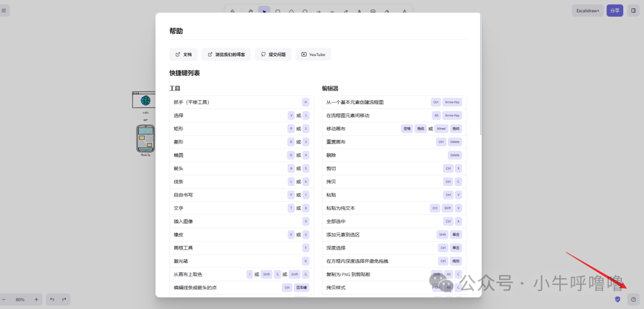The image size is (644, 309).
Task: Click the 剪切 row label
Action: (x=331, y=168)
